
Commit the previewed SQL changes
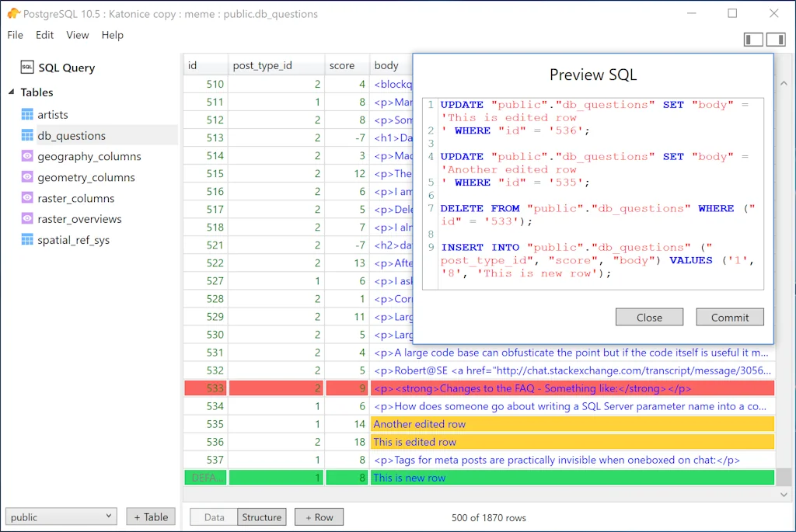pyautogui.click(x=729, y=317)
